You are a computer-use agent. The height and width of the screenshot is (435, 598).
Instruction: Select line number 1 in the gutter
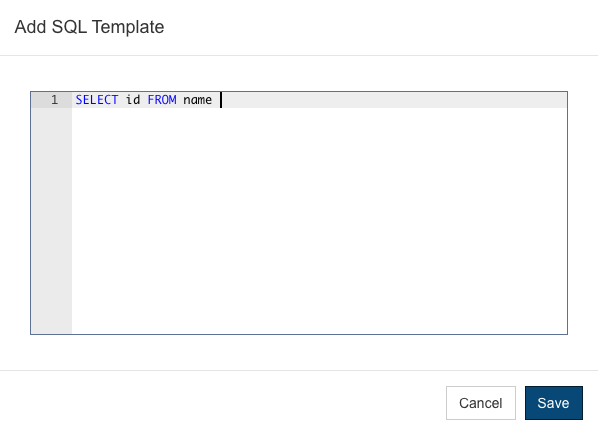[55, 100]
